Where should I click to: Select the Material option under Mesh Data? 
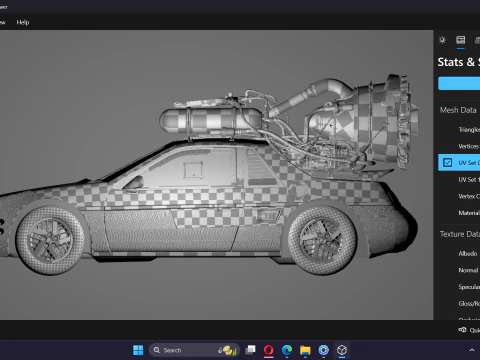pos(469,213)
